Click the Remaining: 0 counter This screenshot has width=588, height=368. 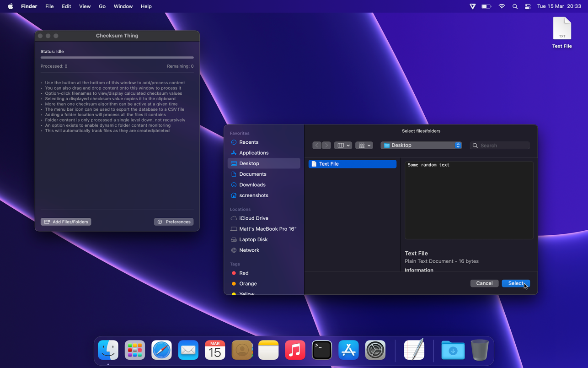pos(180,66)
